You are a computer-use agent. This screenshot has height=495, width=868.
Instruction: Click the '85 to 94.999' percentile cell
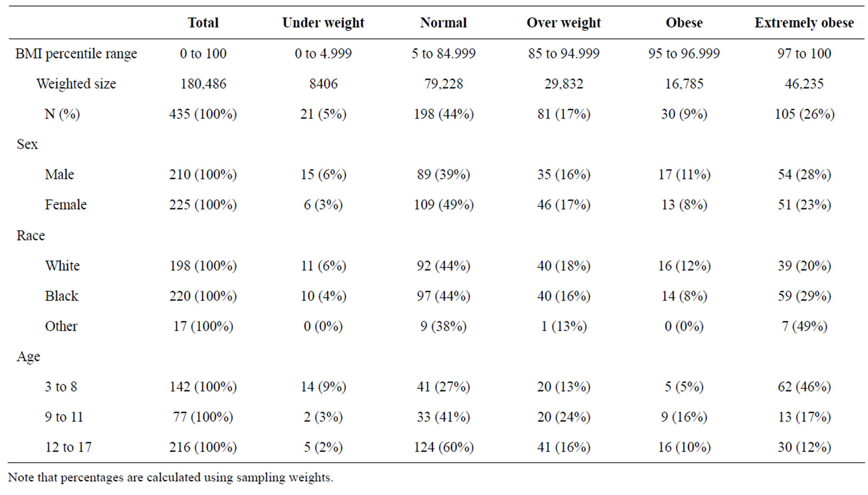[x=564, y=53]
